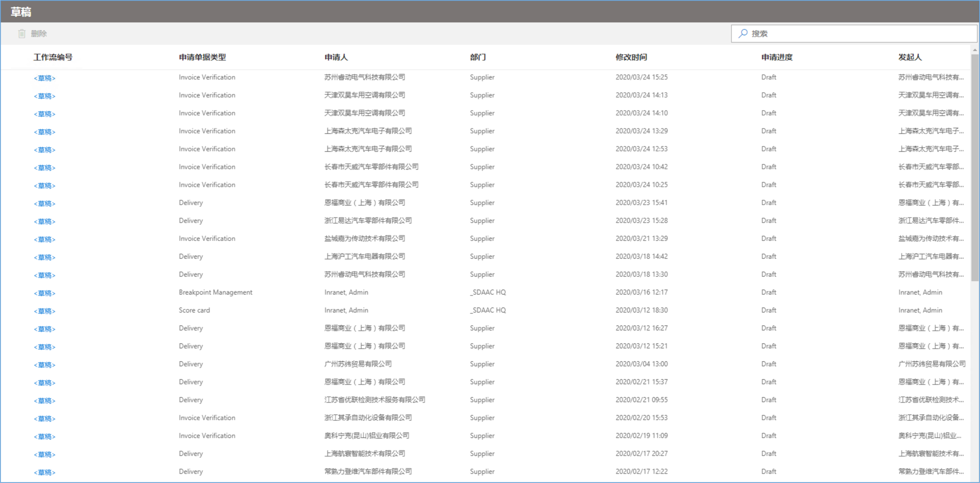Open the Breakpoint Management draft link
This screenshot has height=483, width=980.
pyautogui.click(x=44, y=293)
